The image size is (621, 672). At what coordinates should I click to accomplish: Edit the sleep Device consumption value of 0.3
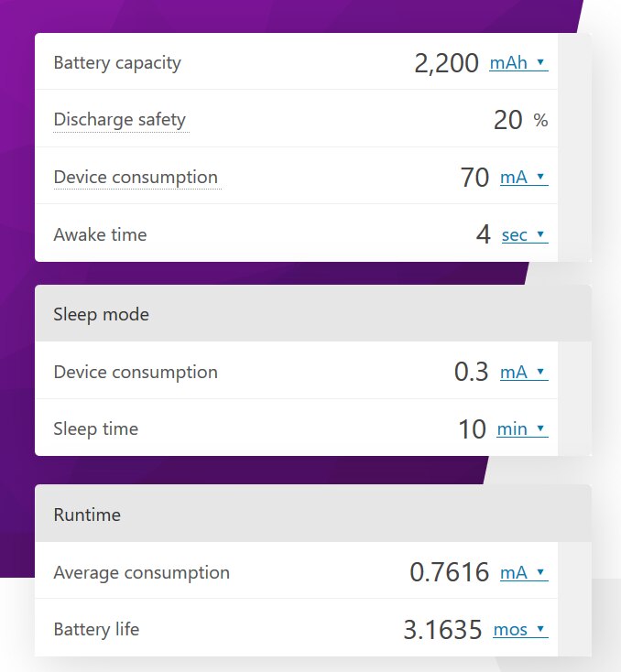pyautogui.click(x=471, y=373)
